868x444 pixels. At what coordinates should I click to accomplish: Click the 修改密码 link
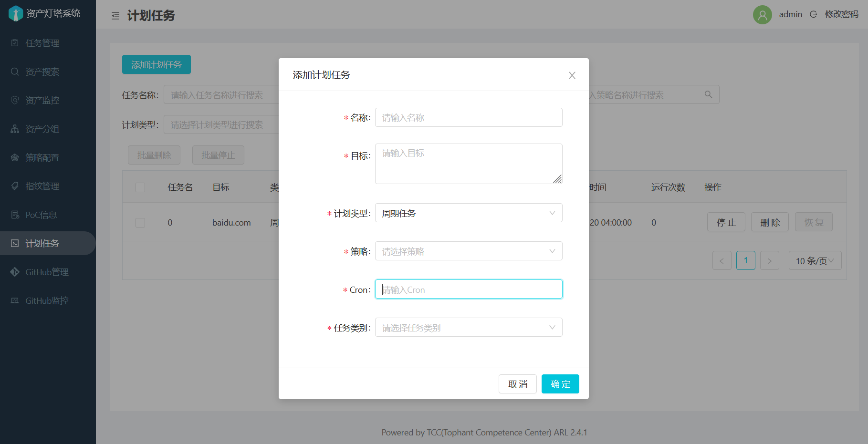point(842,14)
